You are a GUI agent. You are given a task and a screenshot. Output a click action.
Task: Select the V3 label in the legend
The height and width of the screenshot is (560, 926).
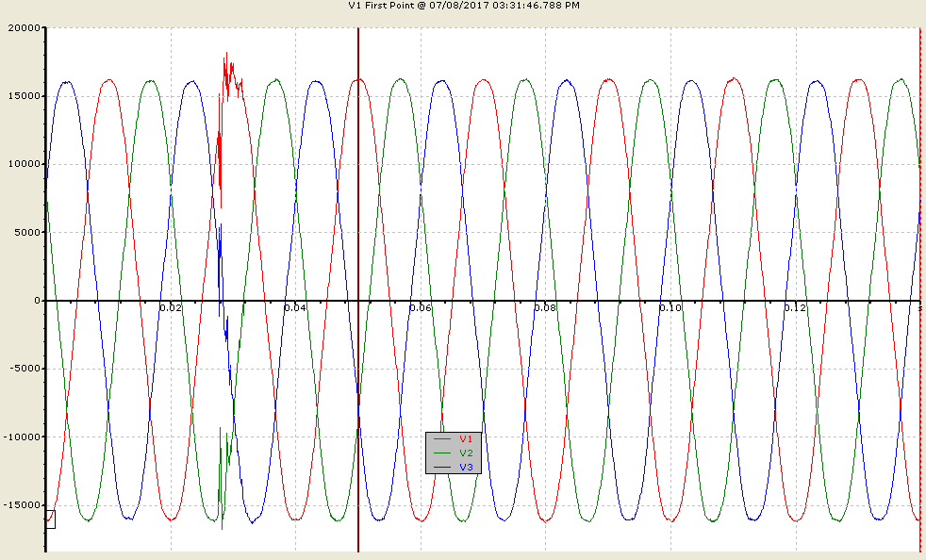pos(466,468)
